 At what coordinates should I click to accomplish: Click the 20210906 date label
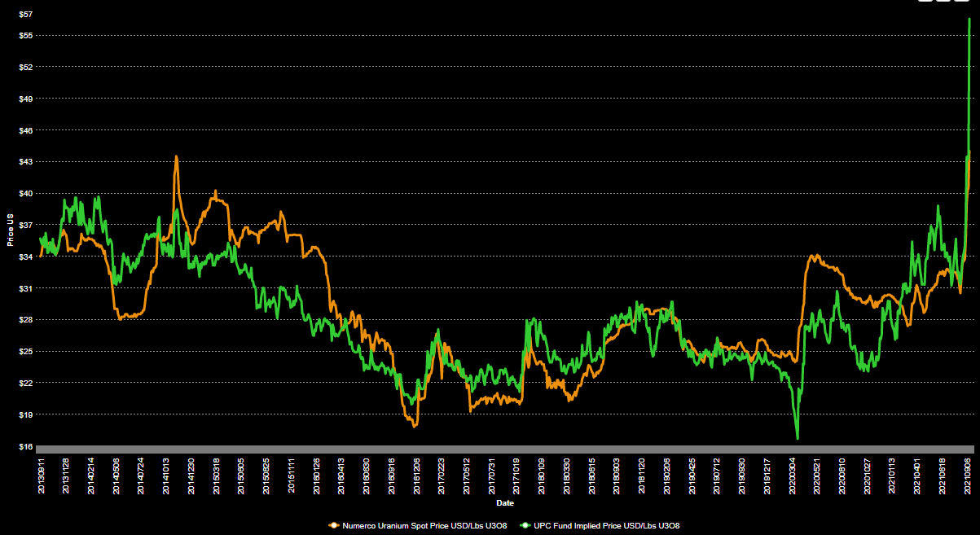coord(966,475)
